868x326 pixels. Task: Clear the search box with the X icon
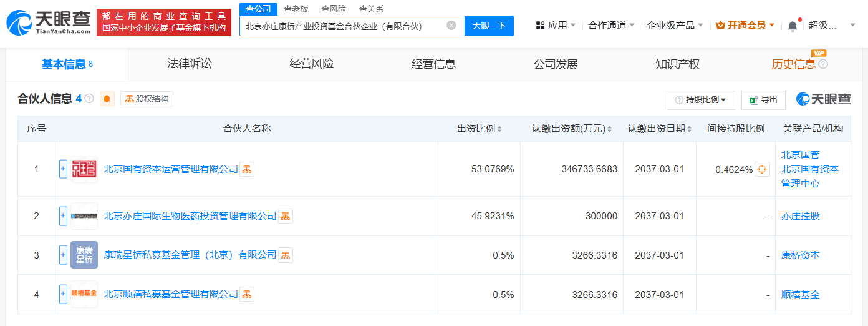451,26
